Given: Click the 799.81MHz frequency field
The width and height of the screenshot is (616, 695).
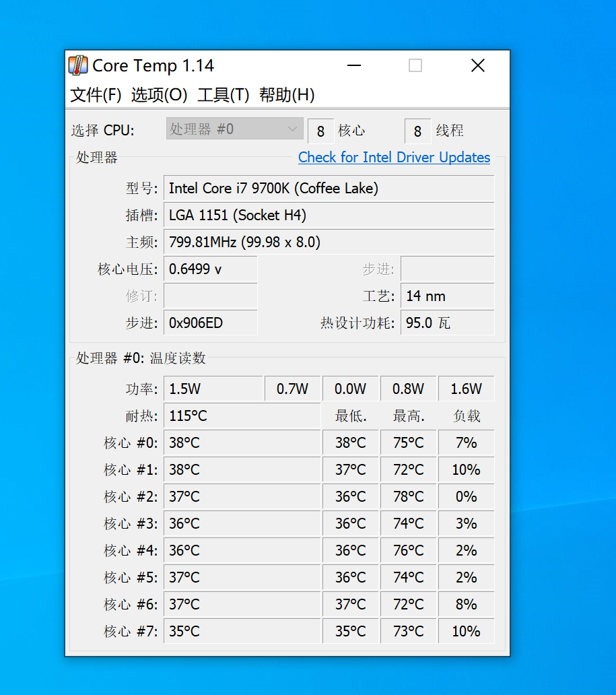Looking at the screenshot, I should pos(329,242).
